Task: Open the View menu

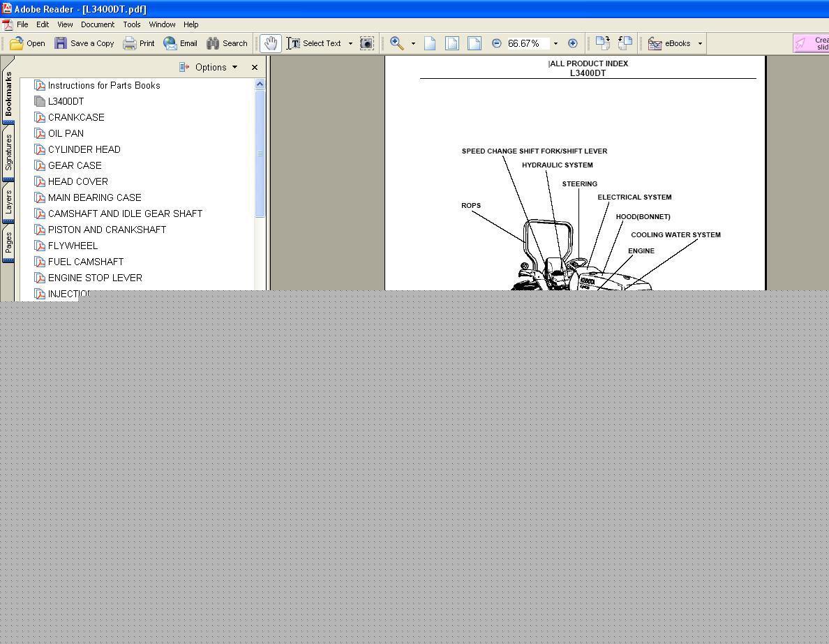Action: point(65,24)
